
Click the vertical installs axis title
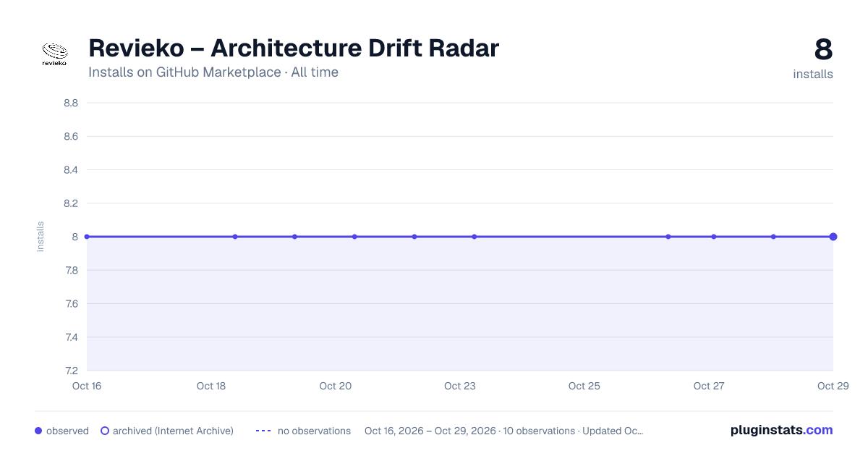[41, 237]
